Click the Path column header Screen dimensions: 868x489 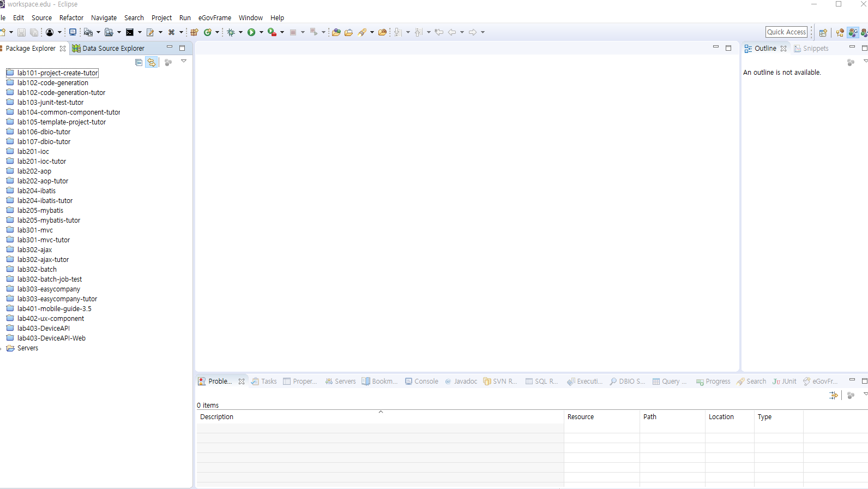(x=672, y=417)
